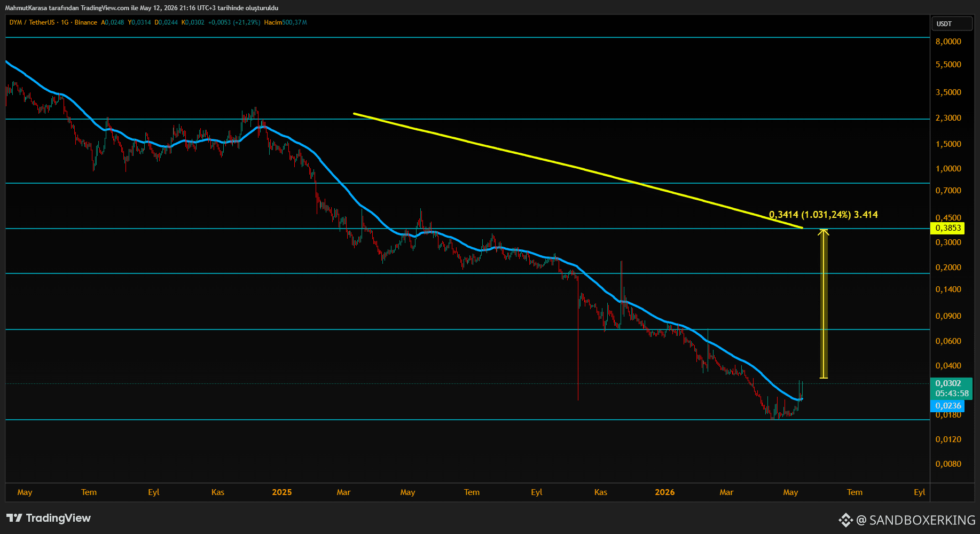Screen dimensions: 980x534
Task: Click the 5,5000 price scale label
Action: pos(948,65)
